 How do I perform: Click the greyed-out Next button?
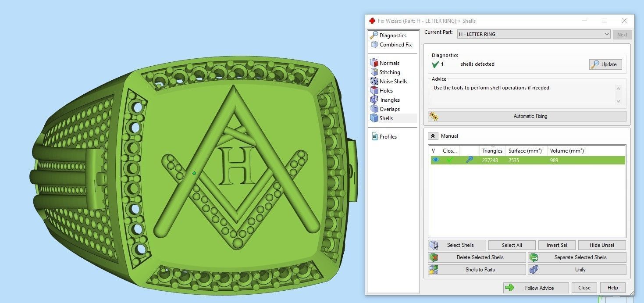[622, 35]
